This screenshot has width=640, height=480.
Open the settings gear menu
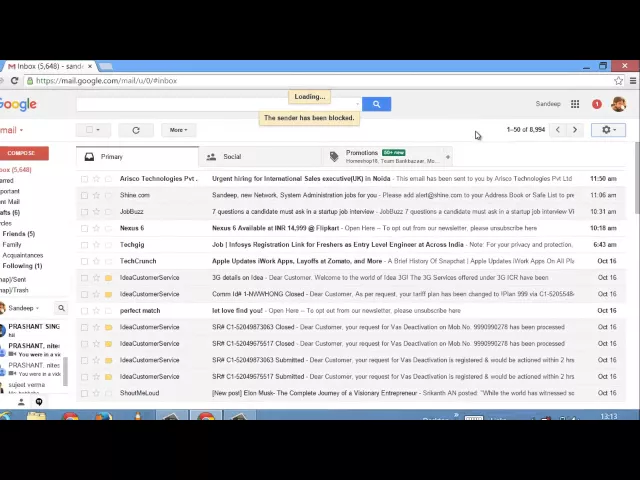pos(608,130)
